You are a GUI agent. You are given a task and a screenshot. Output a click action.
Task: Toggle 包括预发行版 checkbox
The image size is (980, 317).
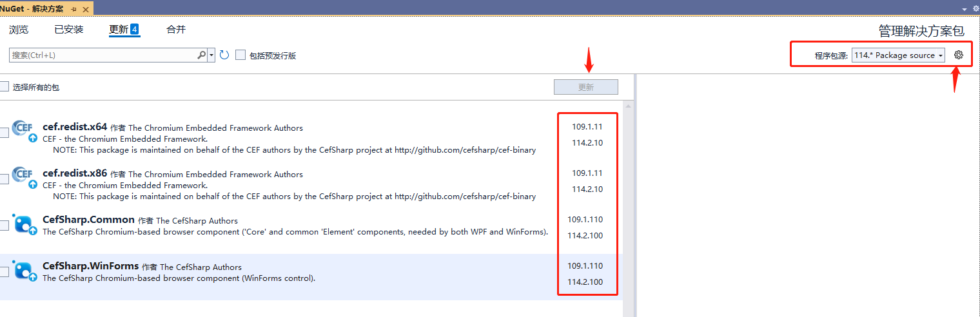[240, 55]
